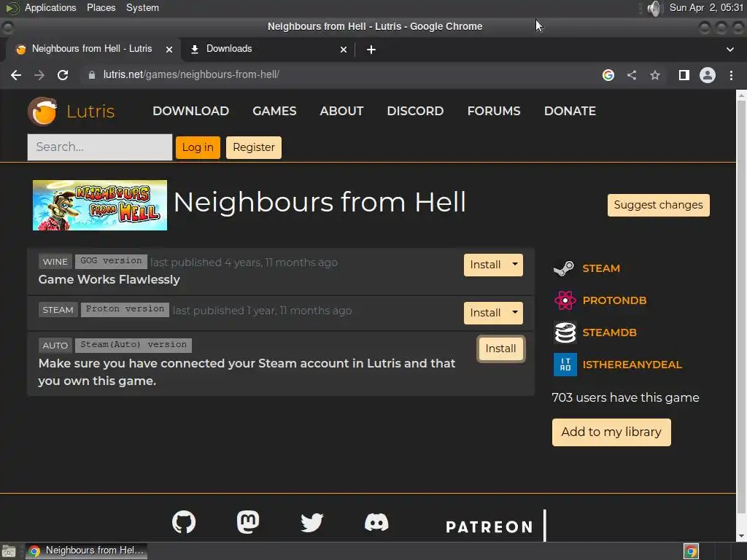Close the Neighbours from Hell tab

point(169,50)
